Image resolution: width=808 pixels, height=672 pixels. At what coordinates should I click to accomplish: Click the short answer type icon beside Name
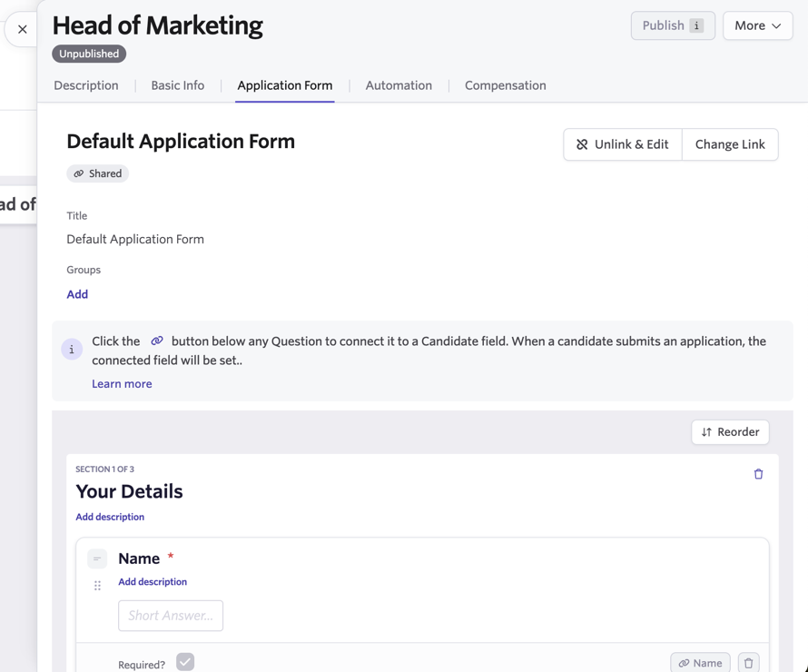(x=97, y=558)
